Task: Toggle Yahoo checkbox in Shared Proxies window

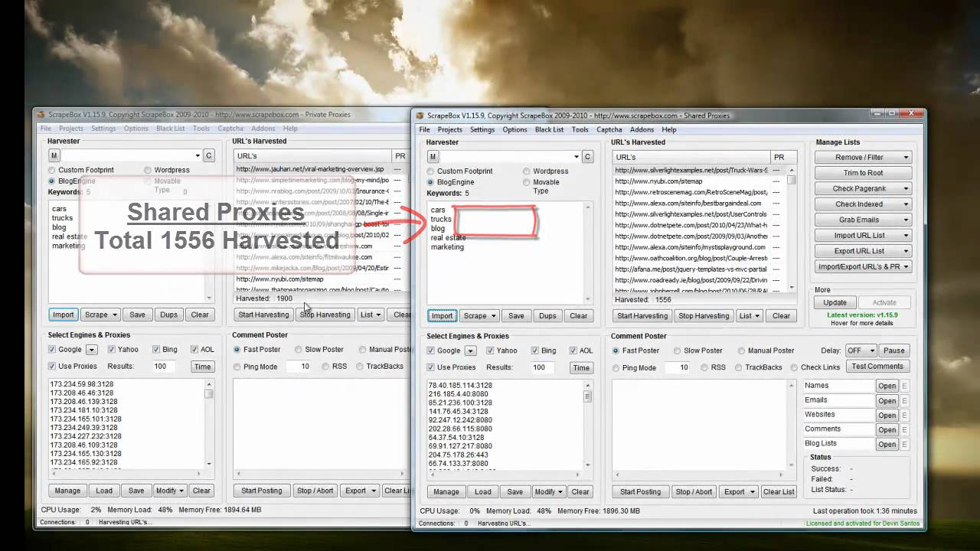Action: tap(489, 350)
